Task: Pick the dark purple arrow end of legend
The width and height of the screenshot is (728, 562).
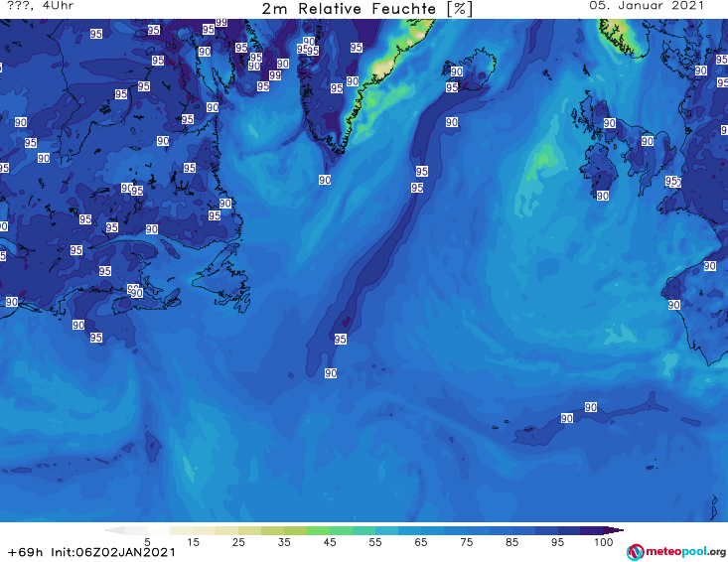Action: tap(614, 530)
